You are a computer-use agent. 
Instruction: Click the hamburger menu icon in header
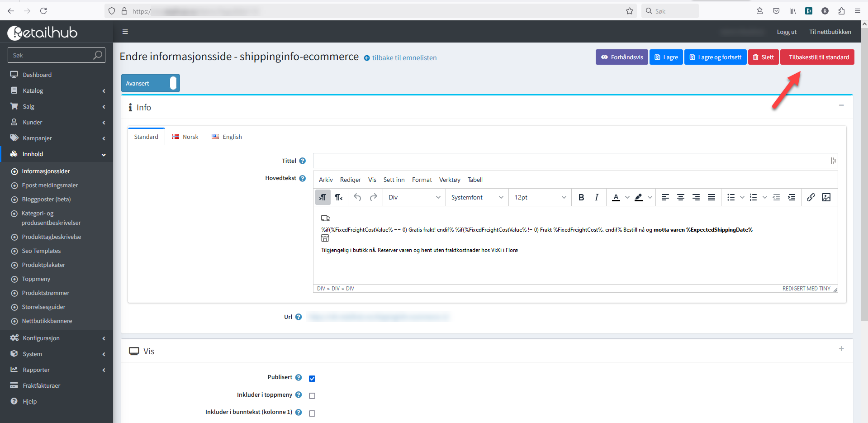125,32
